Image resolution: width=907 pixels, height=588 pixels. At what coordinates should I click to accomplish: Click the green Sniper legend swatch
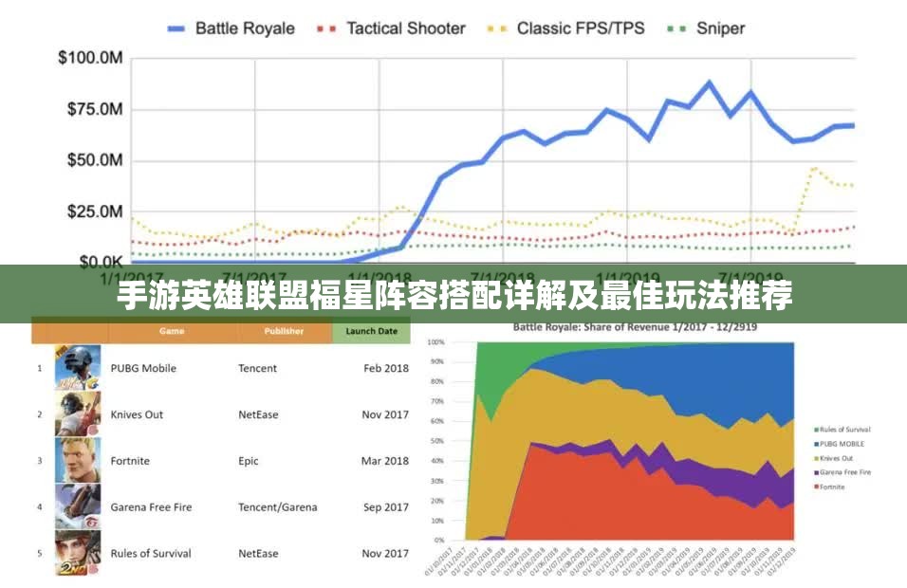point(676,28)
